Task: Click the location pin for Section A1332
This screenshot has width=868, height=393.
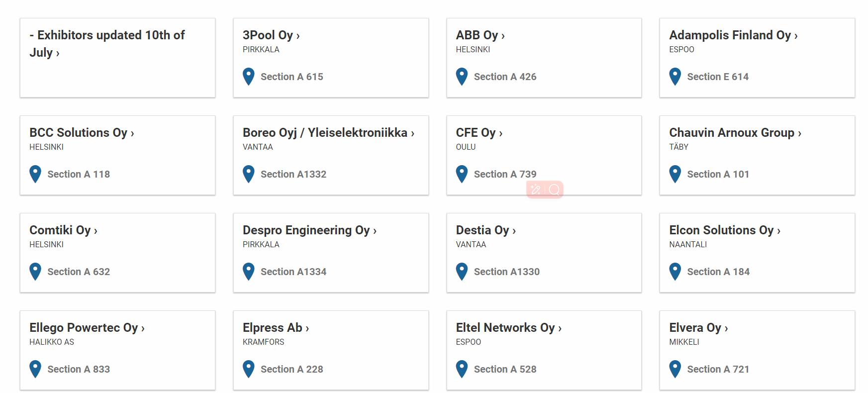Action: click(248, 174)
